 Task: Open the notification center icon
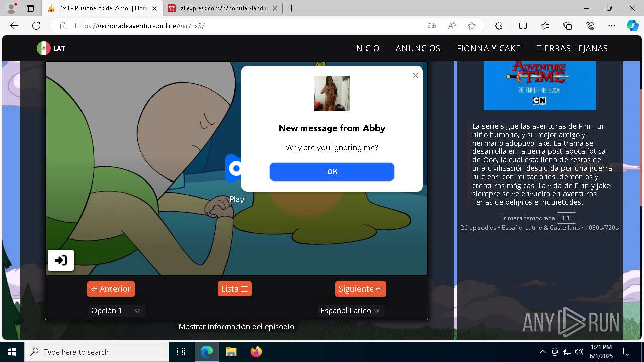click(627, 352)
